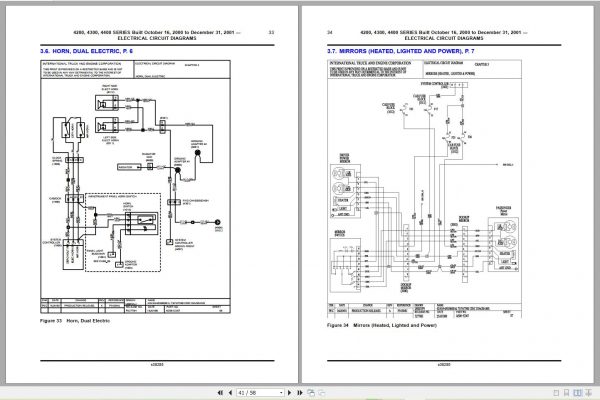Select two-page facing view layout
600x400 pixels.
point(577,393)
